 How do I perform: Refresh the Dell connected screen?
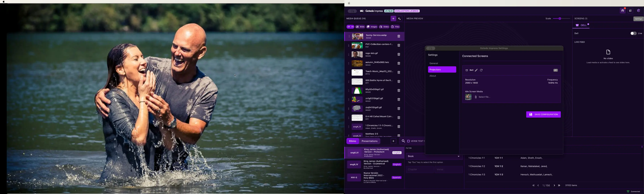click(481, 70)
